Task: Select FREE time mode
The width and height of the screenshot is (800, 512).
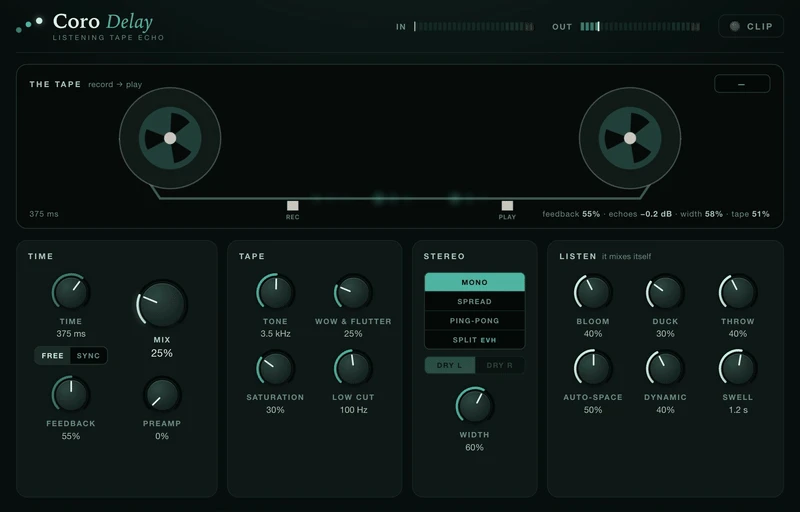Action: (x=53, y=355)
